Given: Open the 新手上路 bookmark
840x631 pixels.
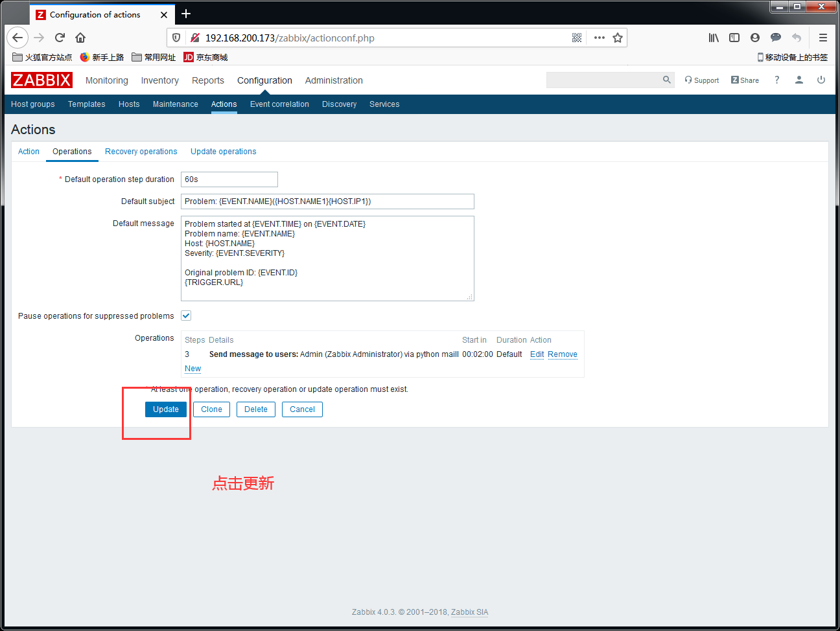Looking at the screenshot, I should point(102,57).
